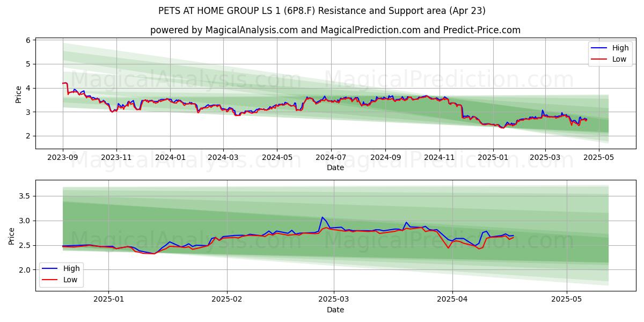
Task: Click the '2023-09' tick label
Action: click(63, 158)
